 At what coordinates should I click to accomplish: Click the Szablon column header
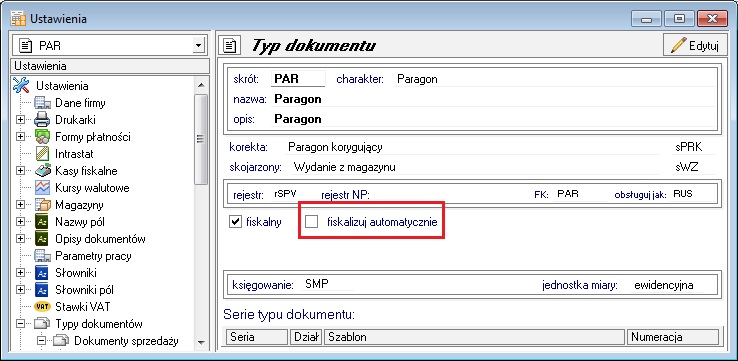(475, 337)
